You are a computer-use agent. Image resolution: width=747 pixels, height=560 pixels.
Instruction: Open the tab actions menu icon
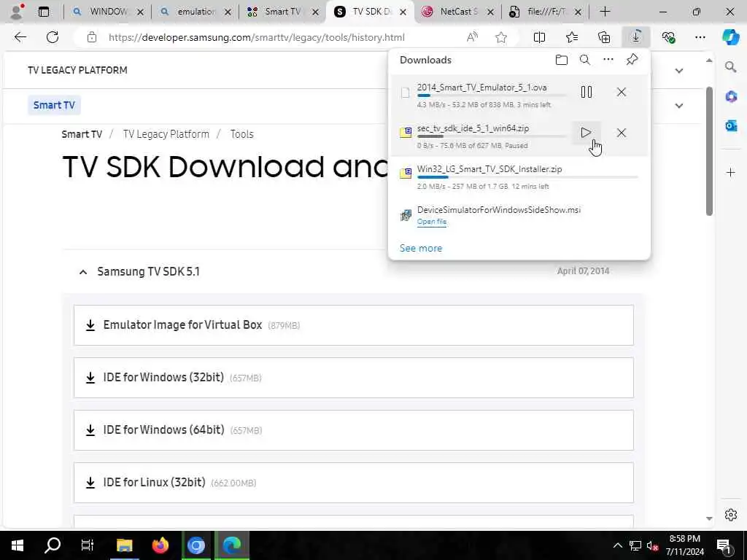pyautogui.click(x=43, y=12)
